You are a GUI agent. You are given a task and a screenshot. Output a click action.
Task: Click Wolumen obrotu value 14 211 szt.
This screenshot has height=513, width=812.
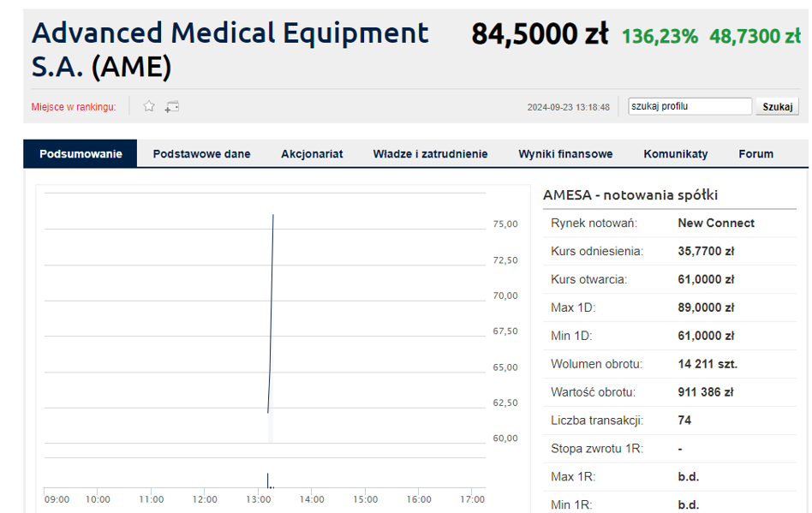[708, 364]
